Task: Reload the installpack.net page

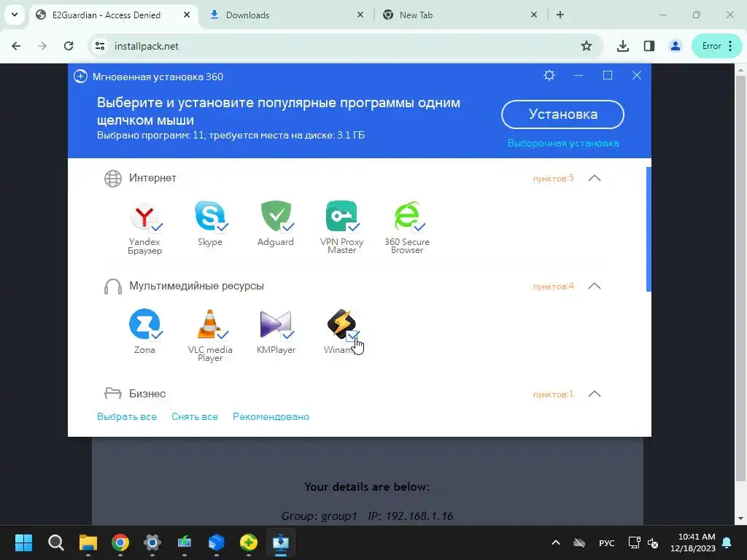Action: (x=69, y=46)
